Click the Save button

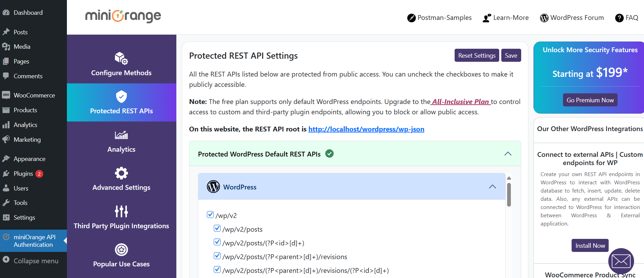(x=511, y=55)
